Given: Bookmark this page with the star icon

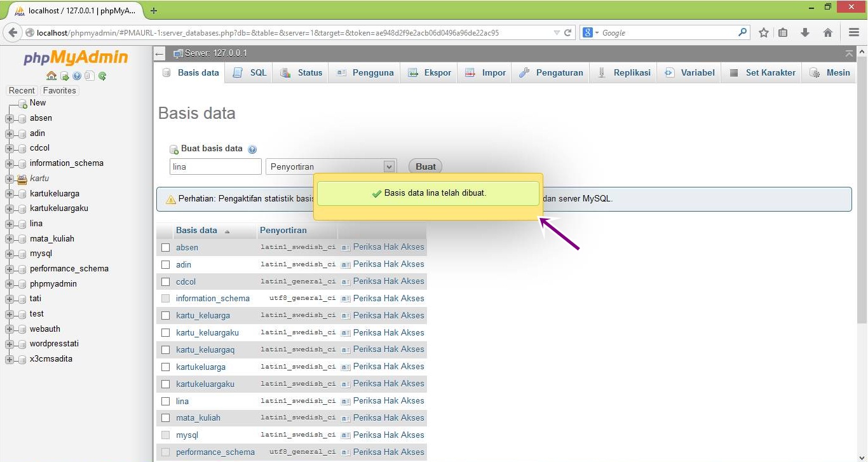Looking at the screenshot, I should point(764,32).
